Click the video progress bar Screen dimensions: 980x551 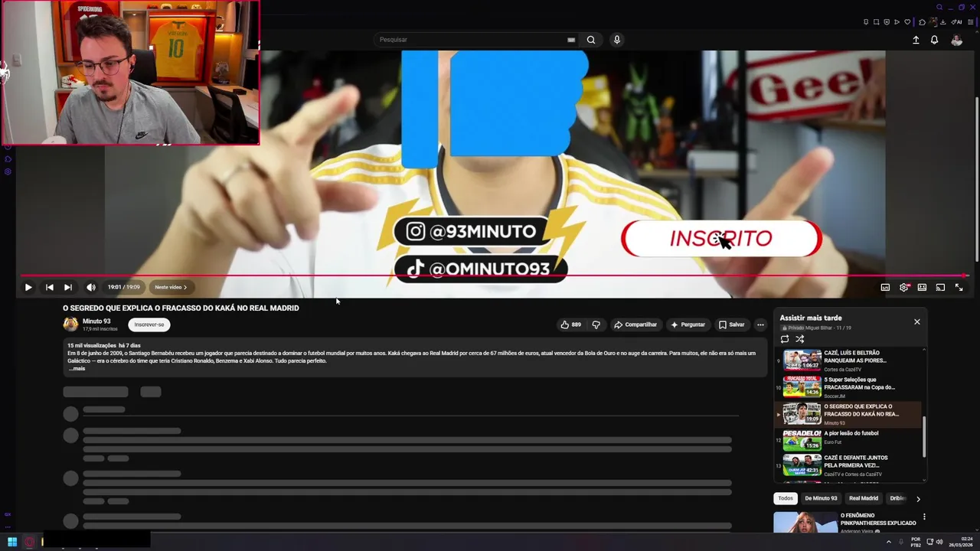click(494, 275)
